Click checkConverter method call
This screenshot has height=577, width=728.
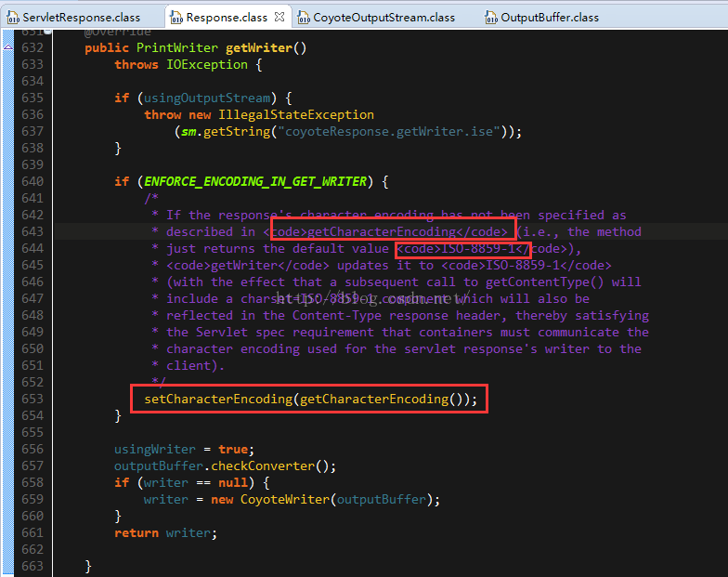pos(262,466)
